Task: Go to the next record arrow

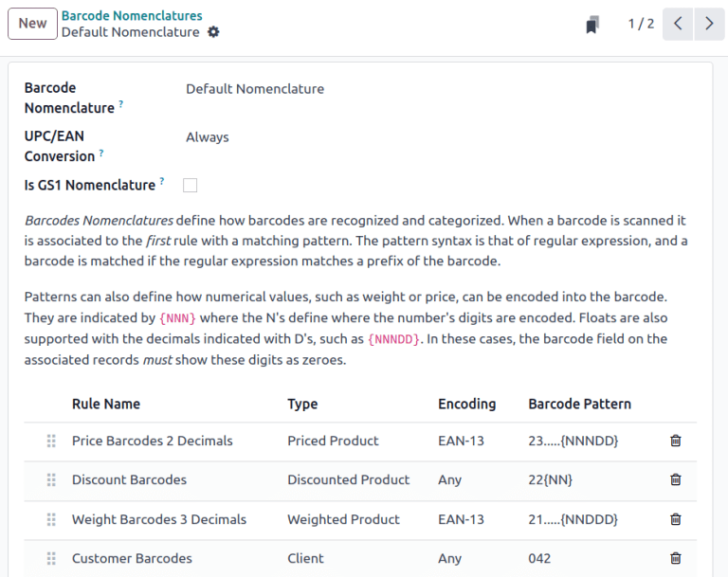Action: (x=708, y=24)
